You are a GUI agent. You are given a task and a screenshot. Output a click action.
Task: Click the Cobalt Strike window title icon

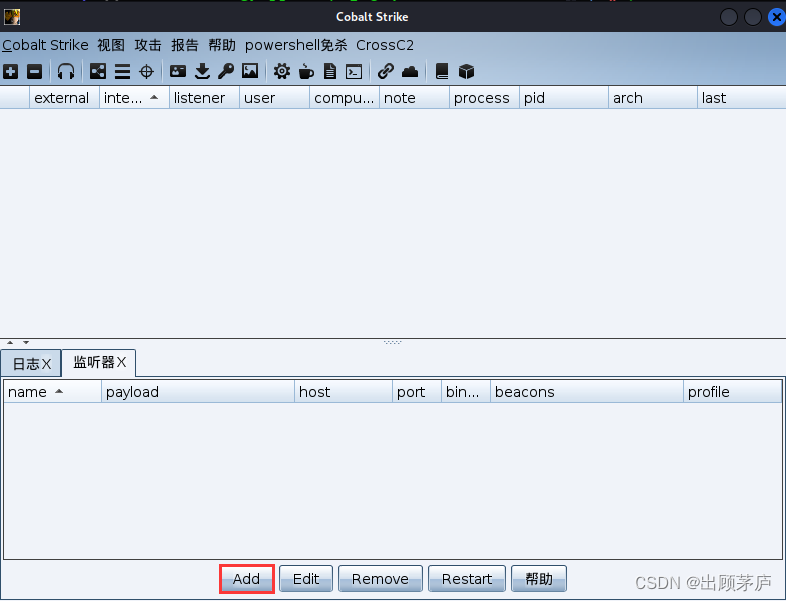coord(12,17)
